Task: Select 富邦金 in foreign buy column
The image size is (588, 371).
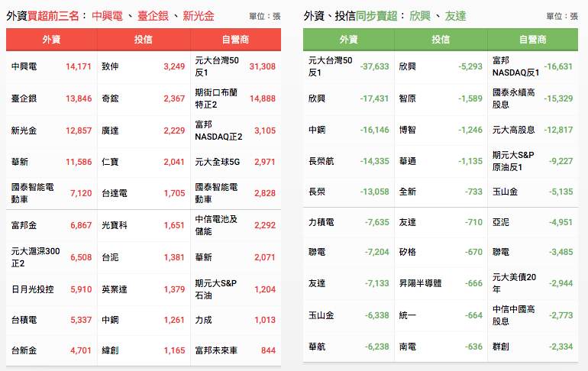Action: (24, 225)
